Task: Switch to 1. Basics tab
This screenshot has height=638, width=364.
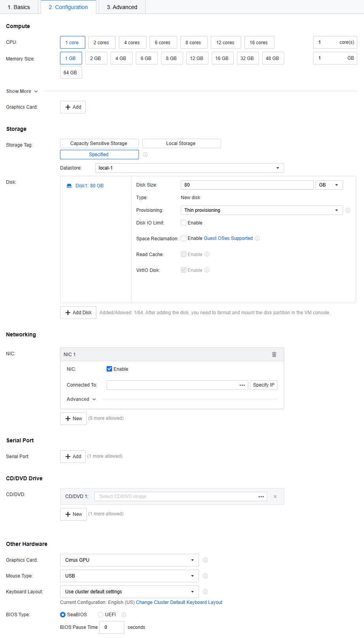Action: click(x=19, y=7)
